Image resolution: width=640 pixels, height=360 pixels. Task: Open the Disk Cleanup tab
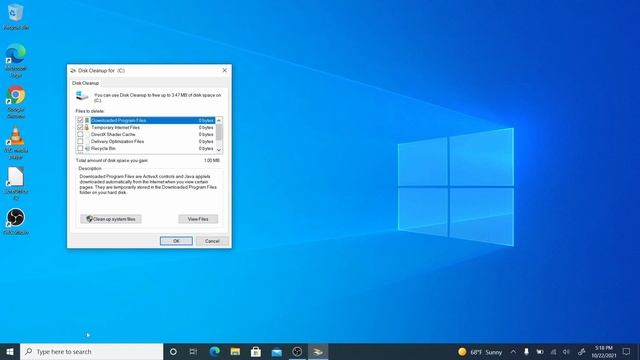[85, 83]
